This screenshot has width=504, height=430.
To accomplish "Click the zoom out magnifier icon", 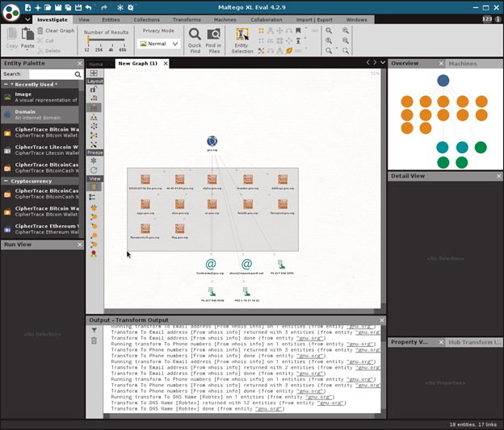I will coord(345,40).
